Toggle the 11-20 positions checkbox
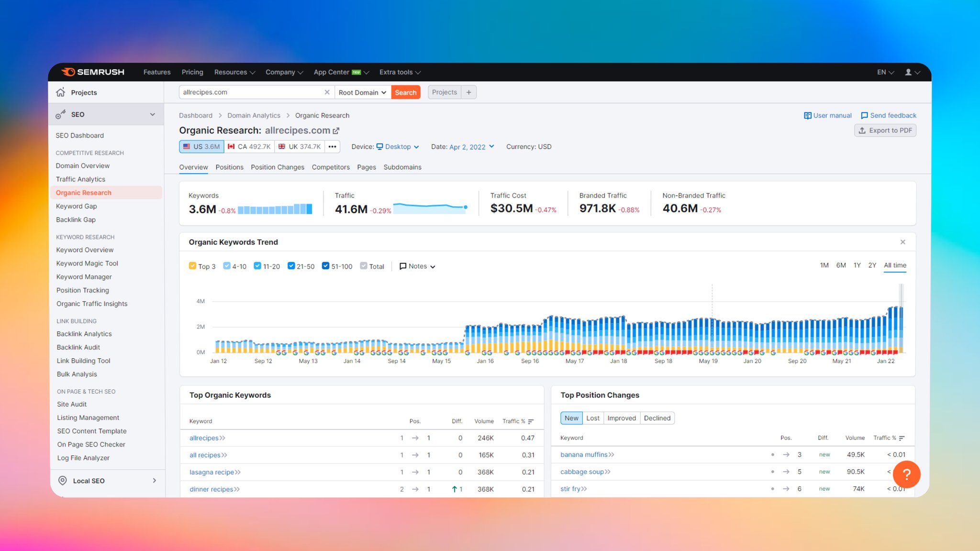Image resolution: width=980 pixels, height=551 pixels. (257, 266)
